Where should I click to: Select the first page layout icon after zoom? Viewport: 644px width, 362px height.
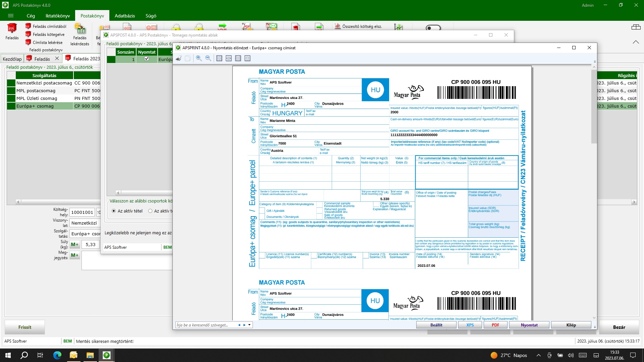219,58
